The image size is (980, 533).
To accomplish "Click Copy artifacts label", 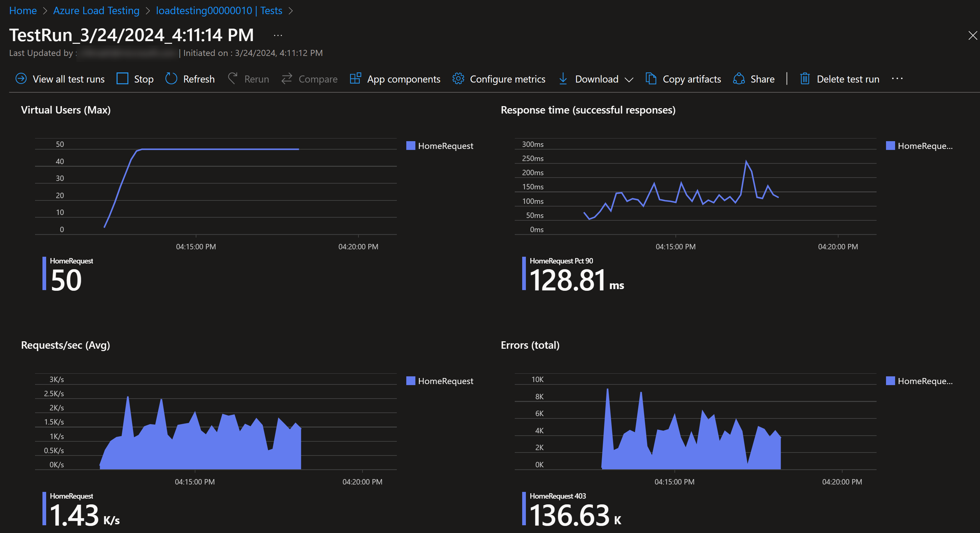I will tap(692, 79).
